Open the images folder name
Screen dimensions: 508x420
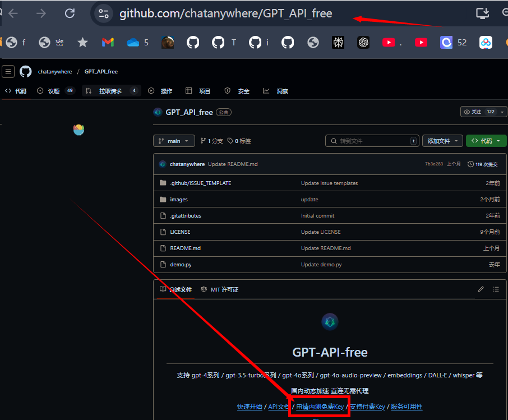coord(179,199)
